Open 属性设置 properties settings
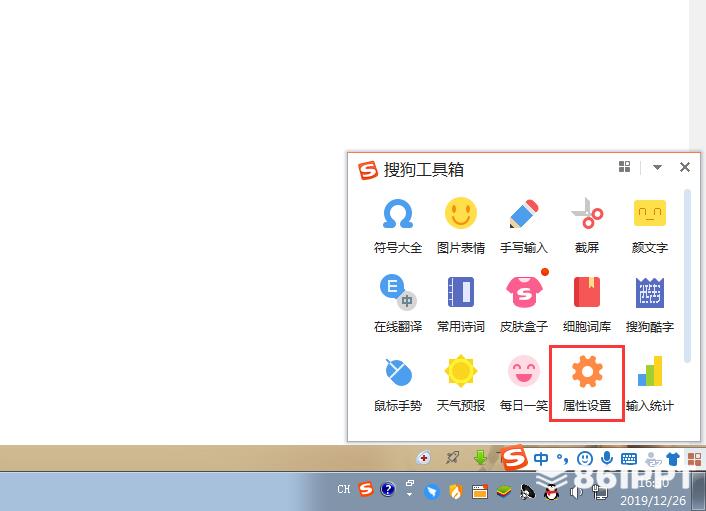Image resolution: width=706 pixels, height=511 pixels. tap(587, 384)
